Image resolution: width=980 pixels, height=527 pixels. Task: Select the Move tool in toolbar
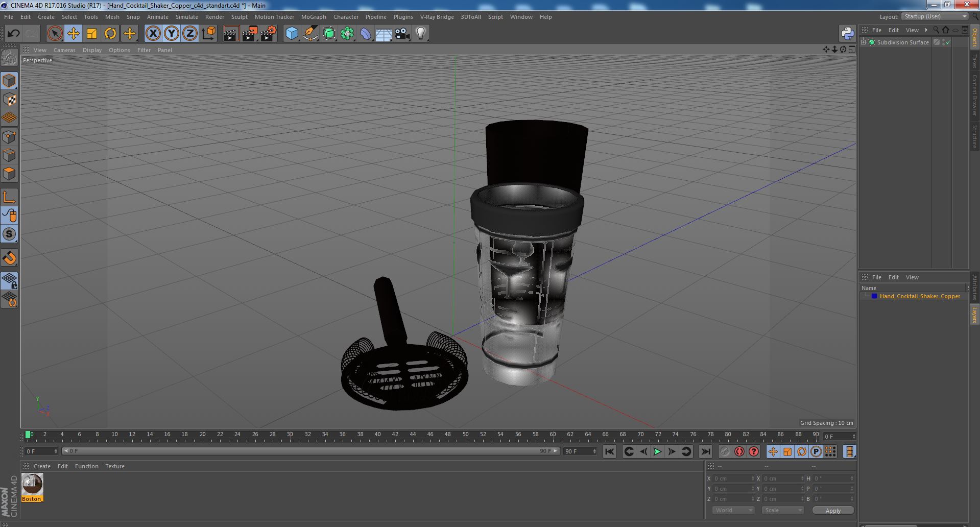point(73,34)
